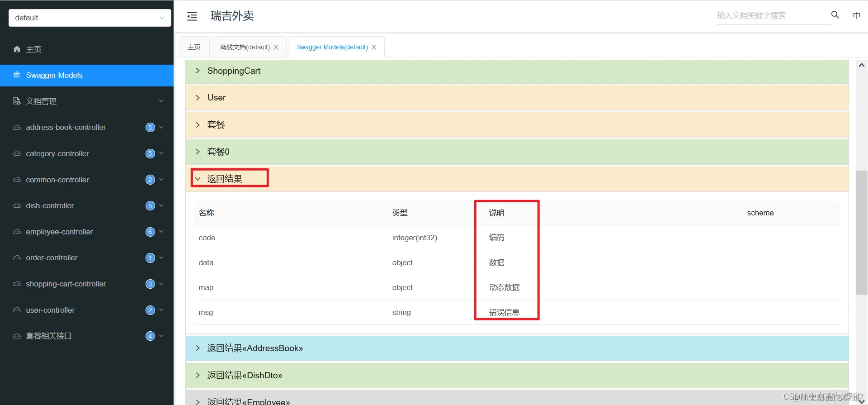Close the Swagger Models(default) tab

pyautogui.click(x=374, y=47)
